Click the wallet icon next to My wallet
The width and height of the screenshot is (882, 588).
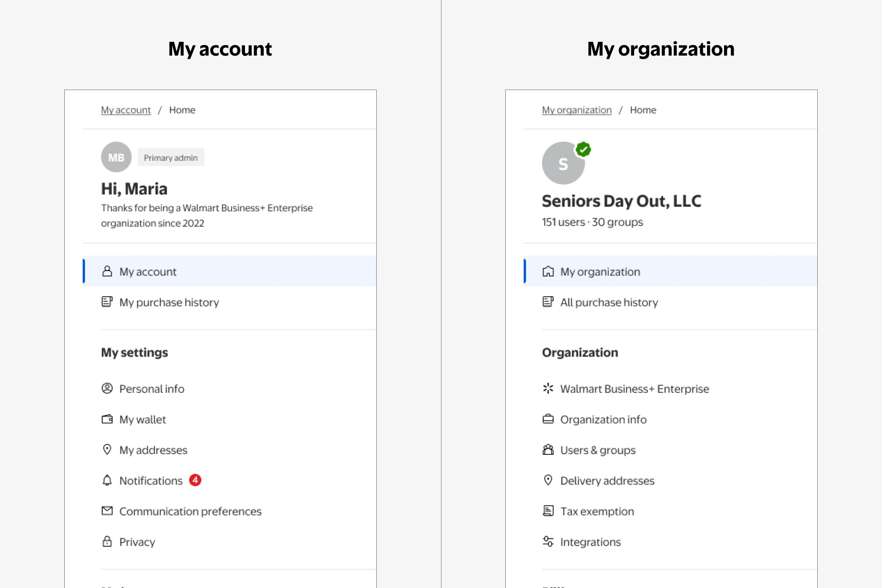[107, 419]
